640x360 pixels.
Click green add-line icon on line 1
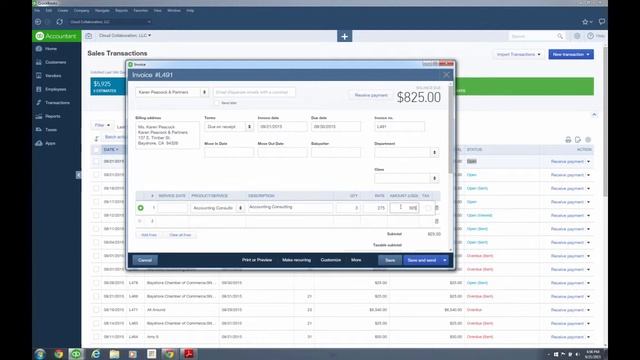click(140, 208)
